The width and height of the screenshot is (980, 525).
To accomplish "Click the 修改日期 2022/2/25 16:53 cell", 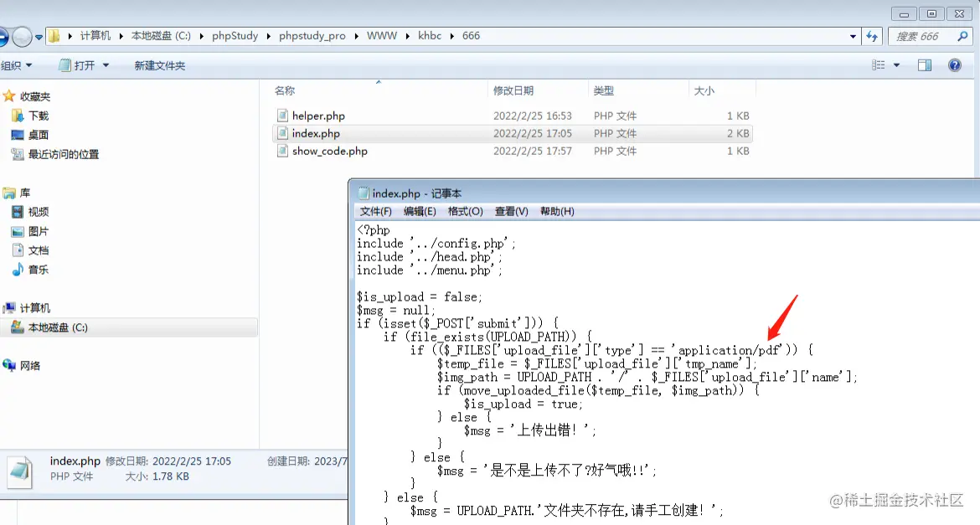I will (x=533, y=116).
